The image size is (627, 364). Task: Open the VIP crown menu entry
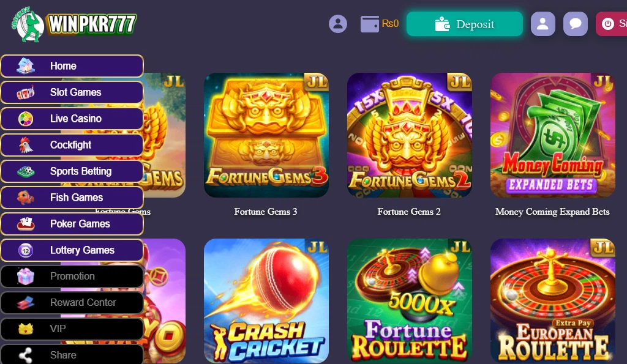click(x=72, y=329)
